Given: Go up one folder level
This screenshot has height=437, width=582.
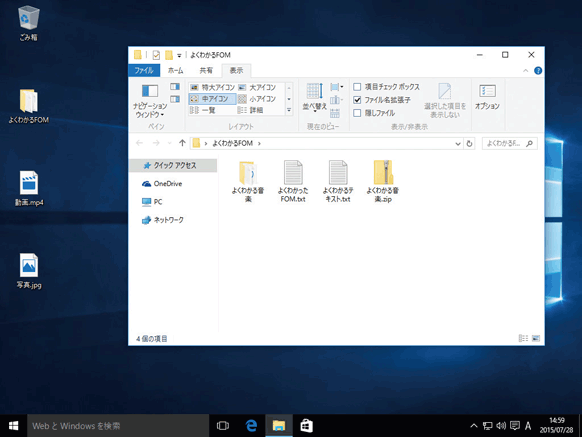Looking at the screenshot, I should point(182,143).
